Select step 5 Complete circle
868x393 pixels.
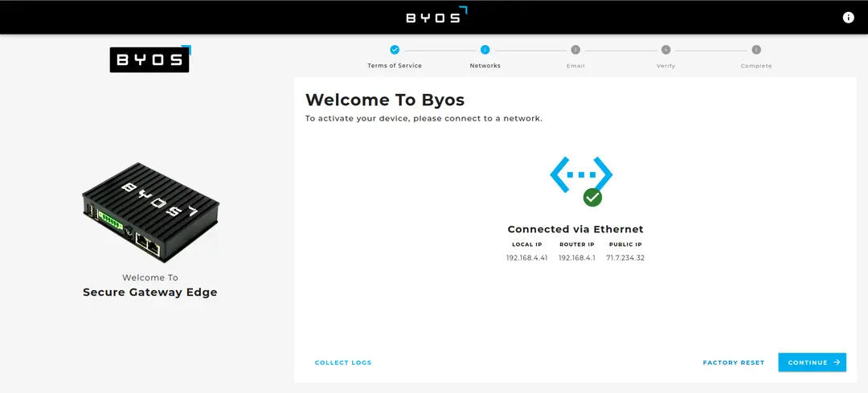point(756,50)
